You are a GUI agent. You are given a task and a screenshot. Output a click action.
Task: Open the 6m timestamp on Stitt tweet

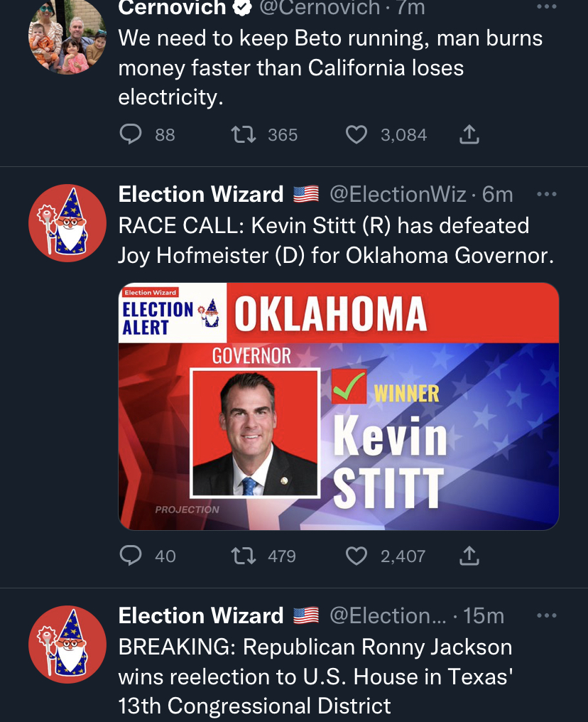point(497,194)
